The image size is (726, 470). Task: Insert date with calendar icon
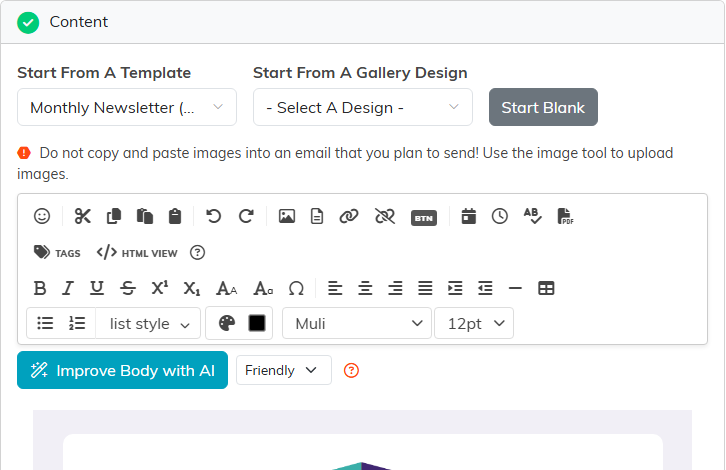[469, 216]
